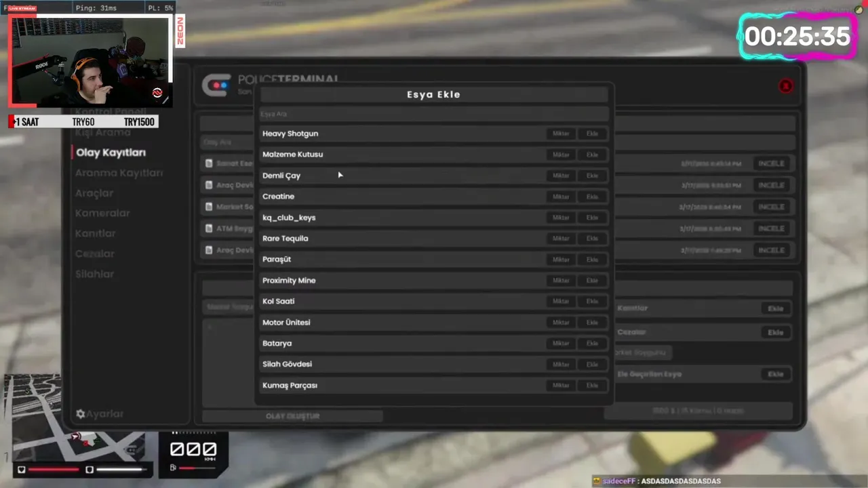
Task: Click Ekle button for Heavy Shotgun
Action: point(592,134)
